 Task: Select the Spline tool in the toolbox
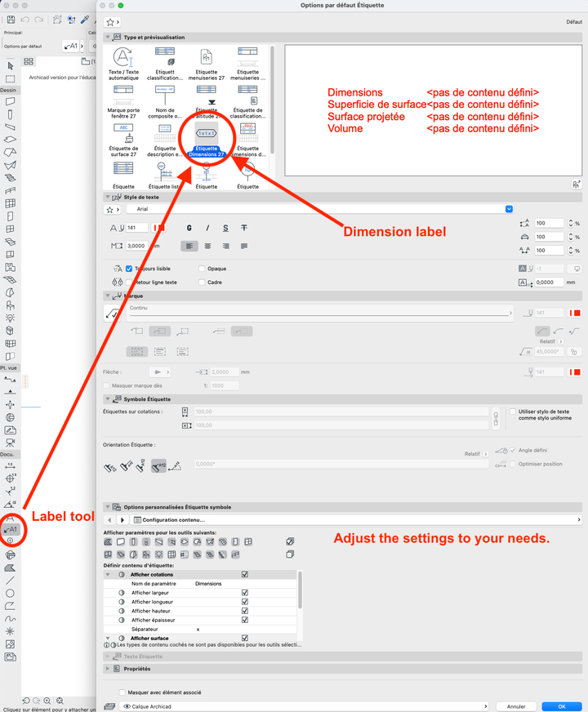tap(10, 618)
